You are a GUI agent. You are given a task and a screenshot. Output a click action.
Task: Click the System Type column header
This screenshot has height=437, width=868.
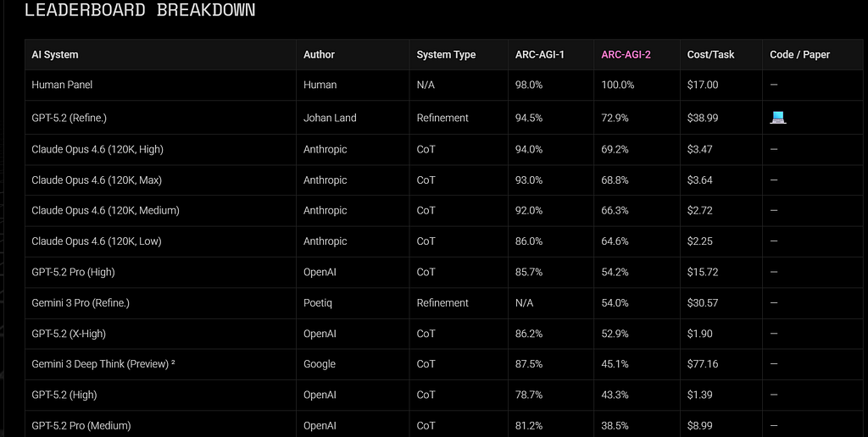click(446, 54)
